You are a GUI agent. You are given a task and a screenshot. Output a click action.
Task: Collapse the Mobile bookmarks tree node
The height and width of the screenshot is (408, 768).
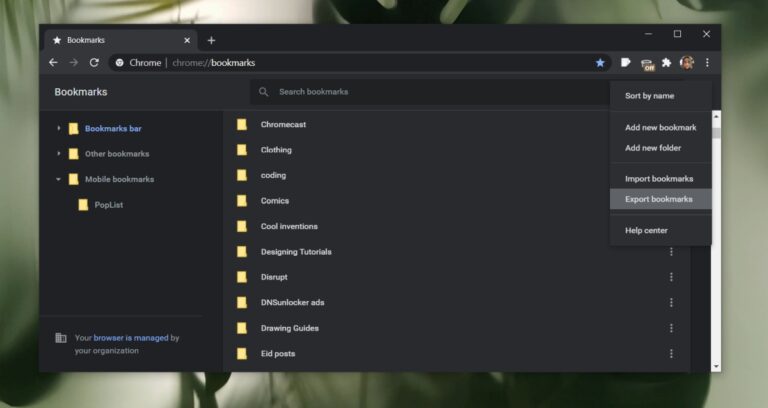pos(58,179)
